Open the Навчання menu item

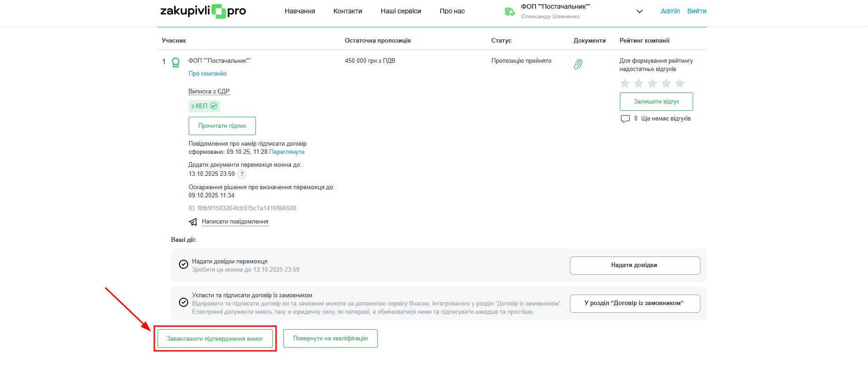click(x=300, y=11)
